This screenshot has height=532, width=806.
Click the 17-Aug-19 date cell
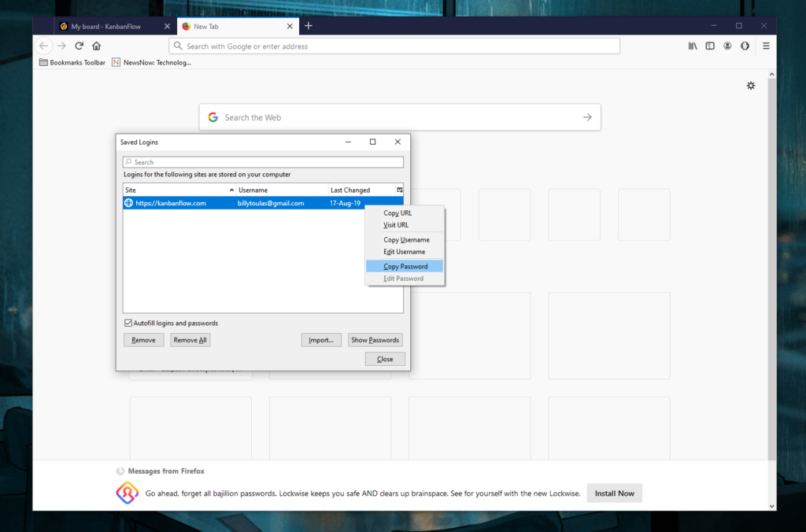pos(345,203)
